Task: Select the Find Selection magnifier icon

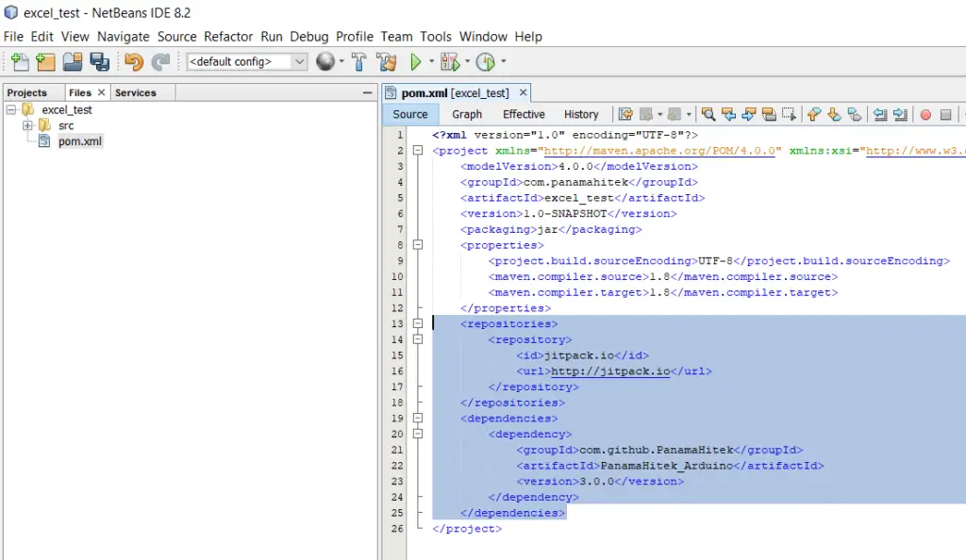Action: [707, 114]
